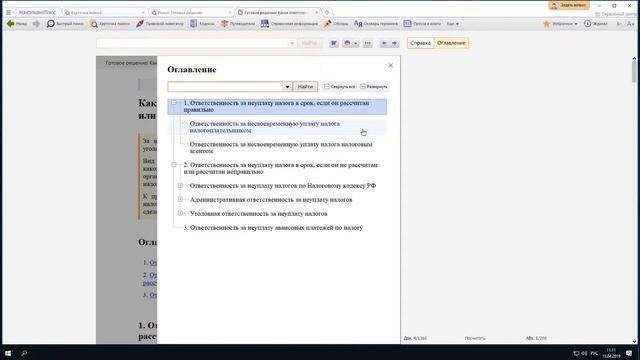Open the Избранное favorites star menu
Image resolution: width=640 pixels, height=360 pixels.
coord(560,24)
